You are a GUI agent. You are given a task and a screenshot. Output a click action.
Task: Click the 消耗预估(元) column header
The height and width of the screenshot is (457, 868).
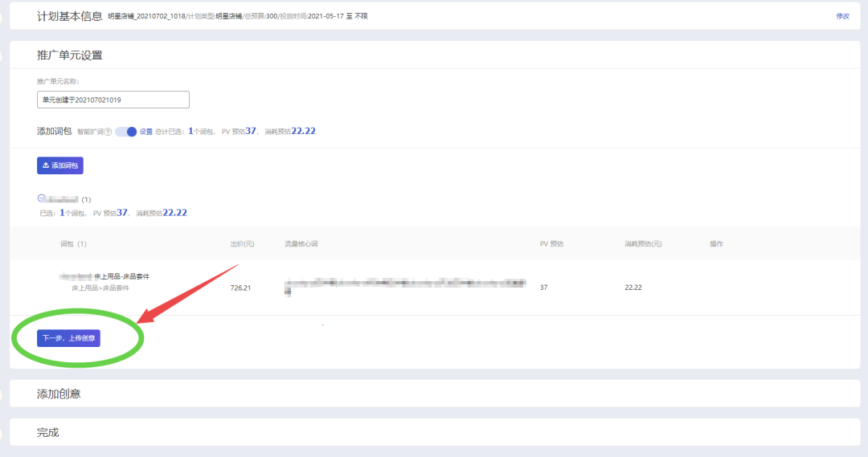tap(643, 243)
